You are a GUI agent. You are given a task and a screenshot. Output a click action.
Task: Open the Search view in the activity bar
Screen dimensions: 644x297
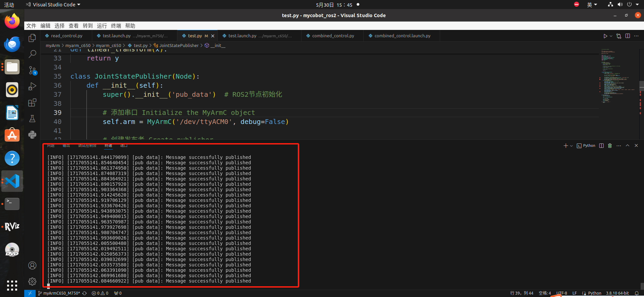(x=32, y=54)
